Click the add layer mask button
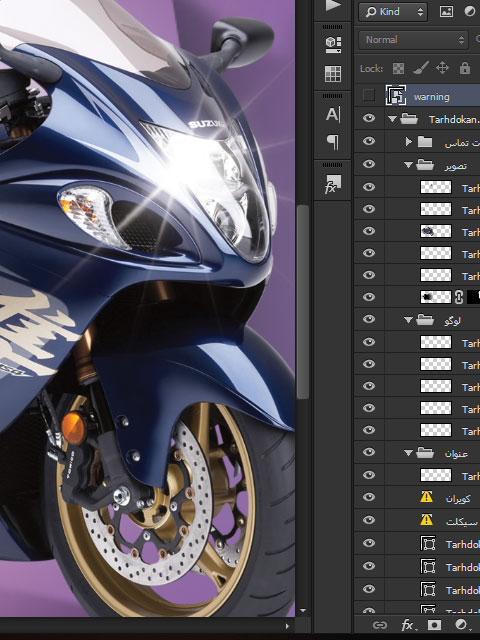 coord(434,625)
